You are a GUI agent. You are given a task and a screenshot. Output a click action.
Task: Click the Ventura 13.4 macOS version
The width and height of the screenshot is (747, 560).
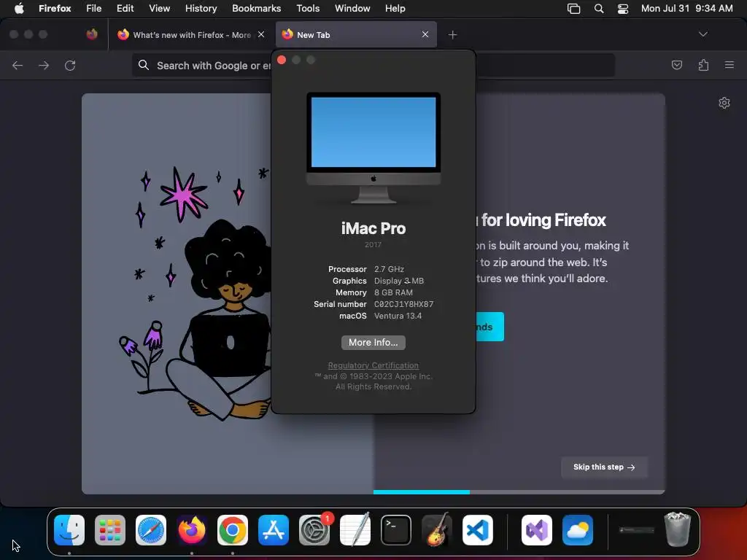(x=398, y=316)
